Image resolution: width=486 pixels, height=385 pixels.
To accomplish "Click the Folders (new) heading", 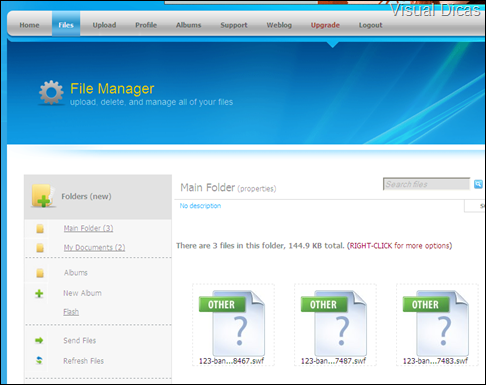I will click(86, 196).
